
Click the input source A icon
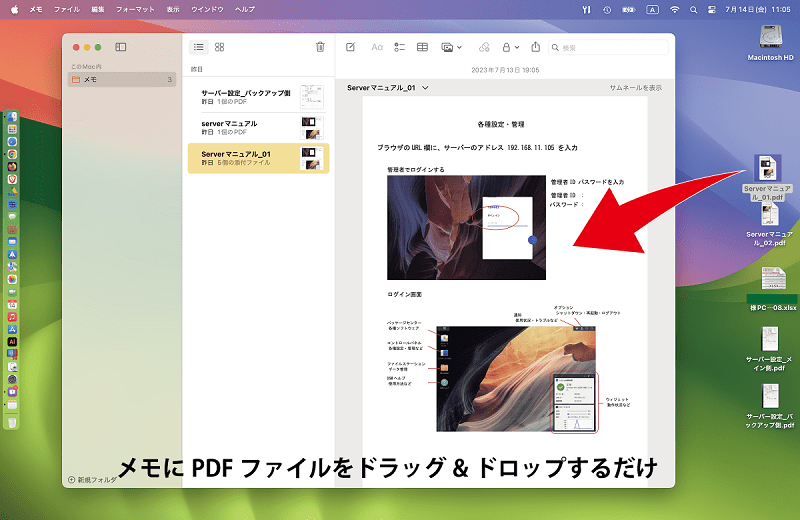[x=652, y=9]
